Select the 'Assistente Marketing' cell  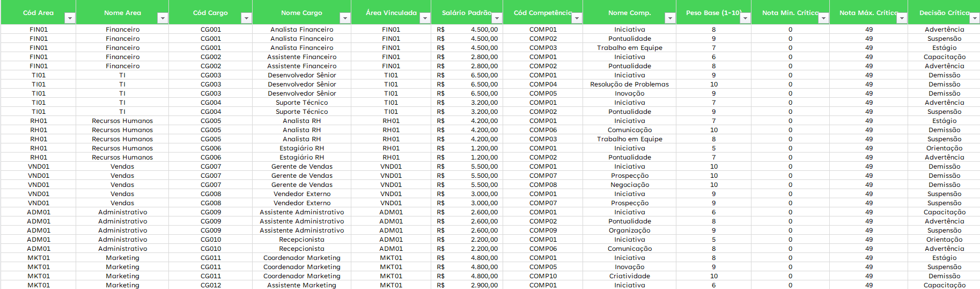(301, 285)
